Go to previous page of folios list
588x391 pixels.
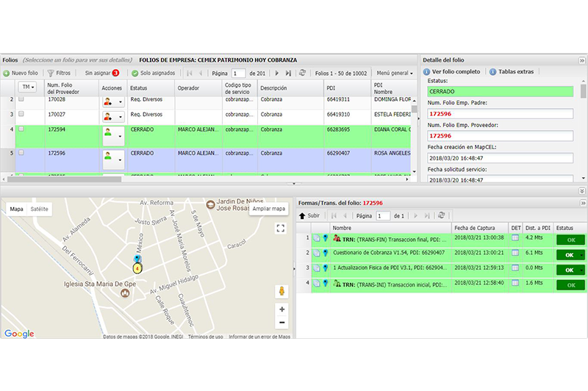(x=201, y=73)
